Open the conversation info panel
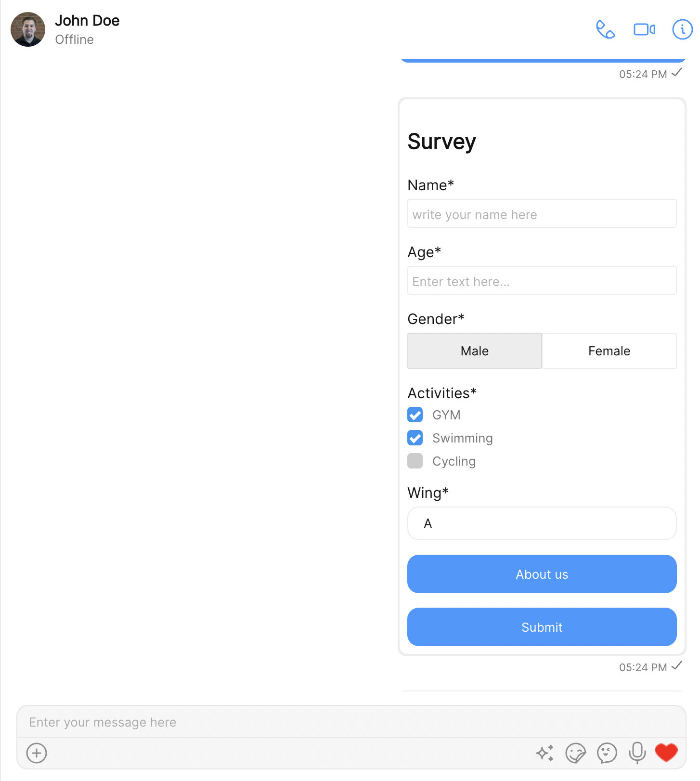 (x=682, y=29)
